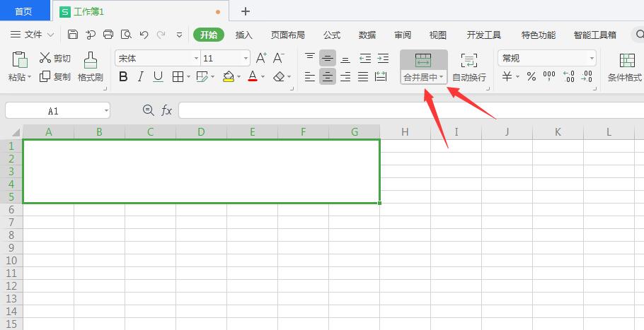Expand the font color dropdown arrow
The image size is (644, 330).
coord(263,76)
